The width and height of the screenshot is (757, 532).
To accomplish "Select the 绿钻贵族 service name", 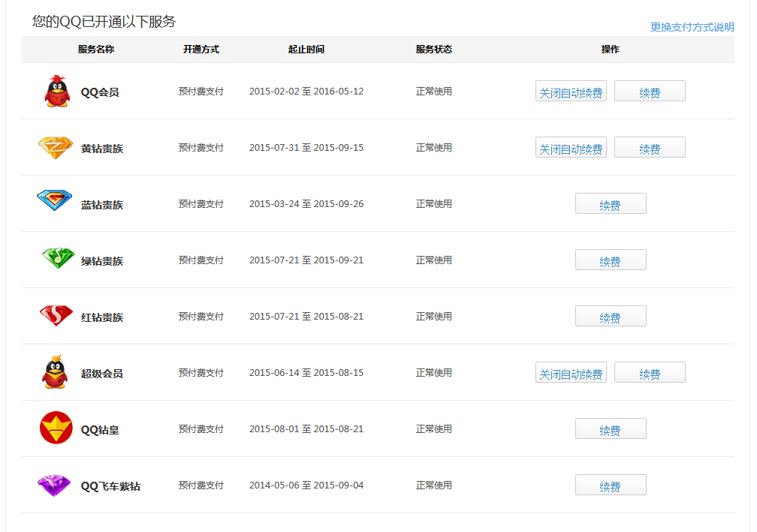I will [x=102, y=261].
